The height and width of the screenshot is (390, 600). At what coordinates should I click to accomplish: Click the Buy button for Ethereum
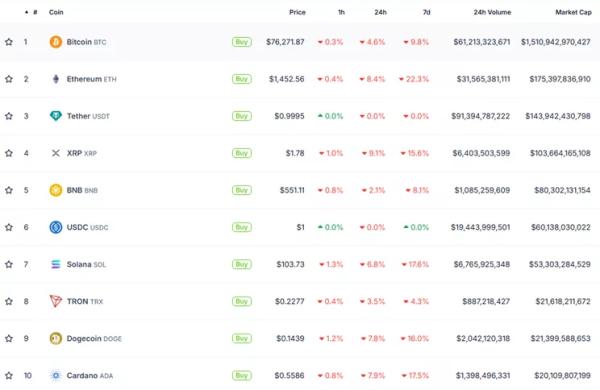tap(242, 79)
